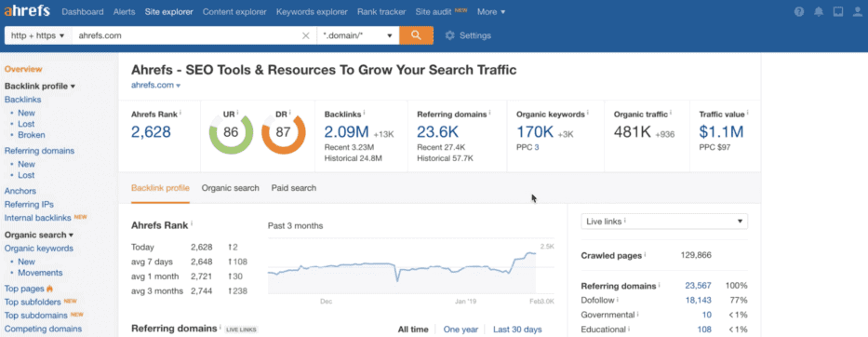The image size is (868, 337).
Task: Open the *.domain/* mode dropdown
Action: (357, 35)
